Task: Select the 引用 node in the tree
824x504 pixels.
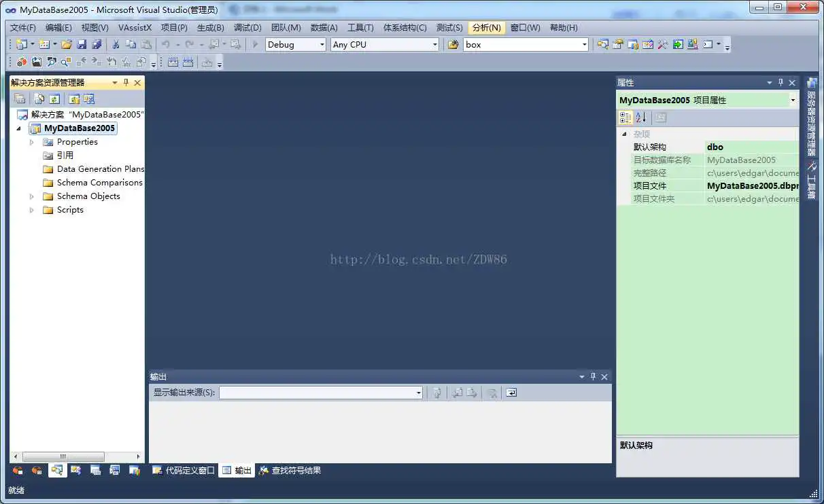Action: click(65, 156)
